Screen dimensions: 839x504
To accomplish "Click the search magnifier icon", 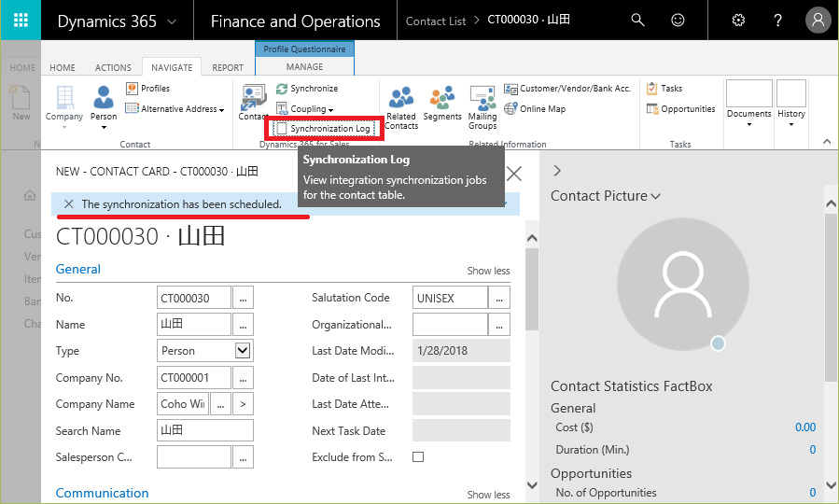I will tap(637, 21).
